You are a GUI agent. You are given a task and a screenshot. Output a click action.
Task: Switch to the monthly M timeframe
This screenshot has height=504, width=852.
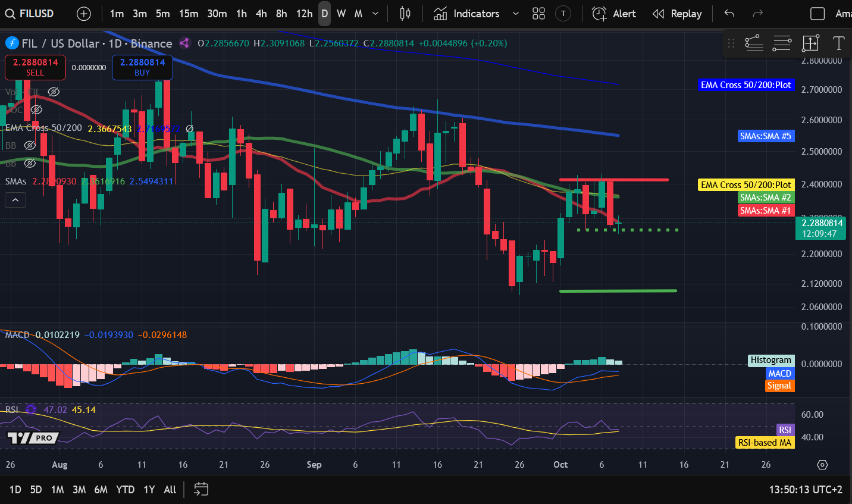click(x=358, y=14)
